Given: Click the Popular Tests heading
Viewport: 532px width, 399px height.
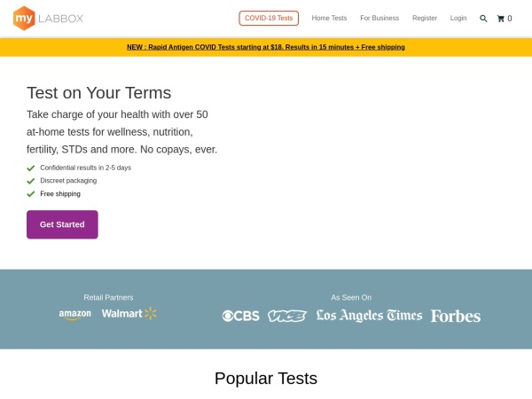Looking at the screenshot, I should coord(266,379).
